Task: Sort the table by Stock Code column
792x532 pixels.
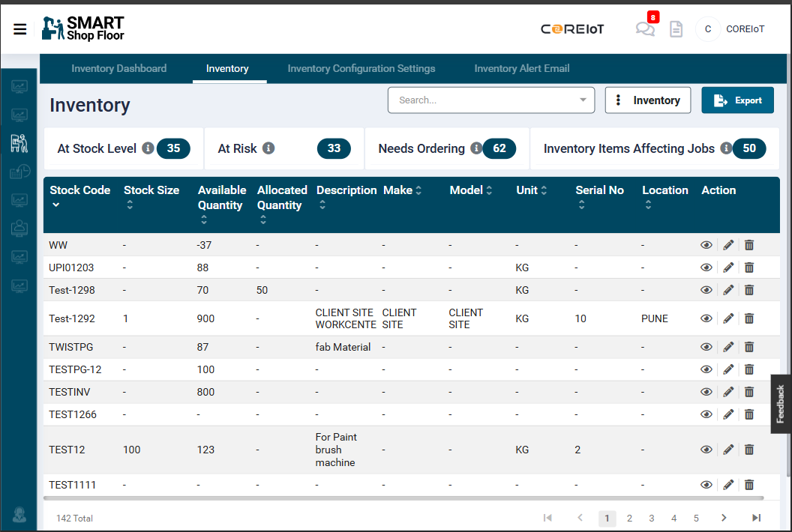Action: pos(56,205)
